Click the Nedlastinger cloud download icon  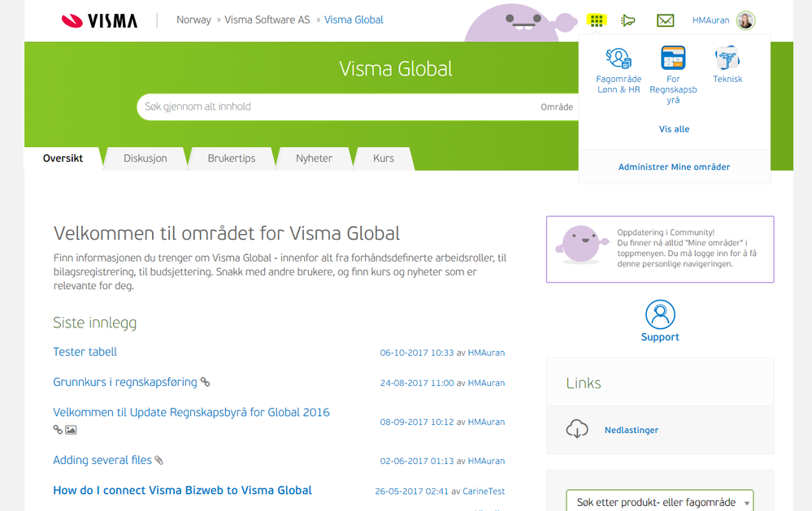point(577,429)
